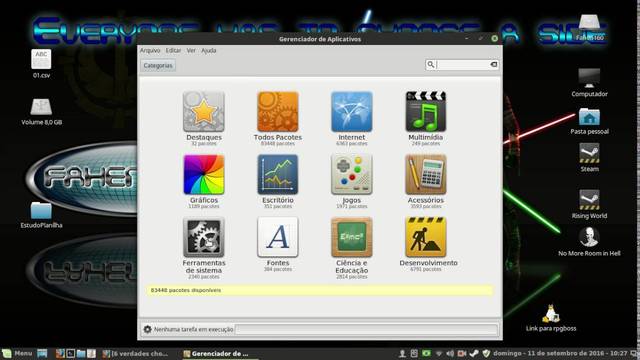640x360 pixels.
Task: Open the Multimídia category
Action: 425,118
